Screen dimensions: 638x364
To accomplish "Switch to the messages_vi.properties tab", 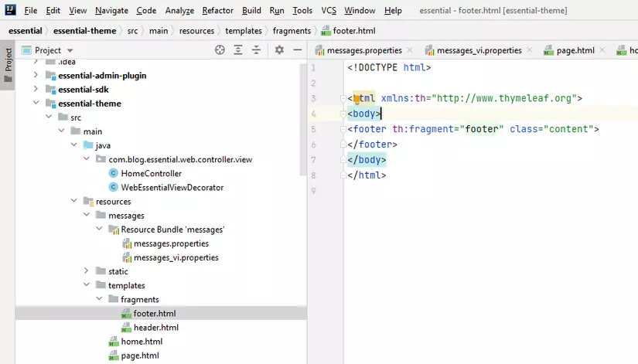I will pos(479,50).
